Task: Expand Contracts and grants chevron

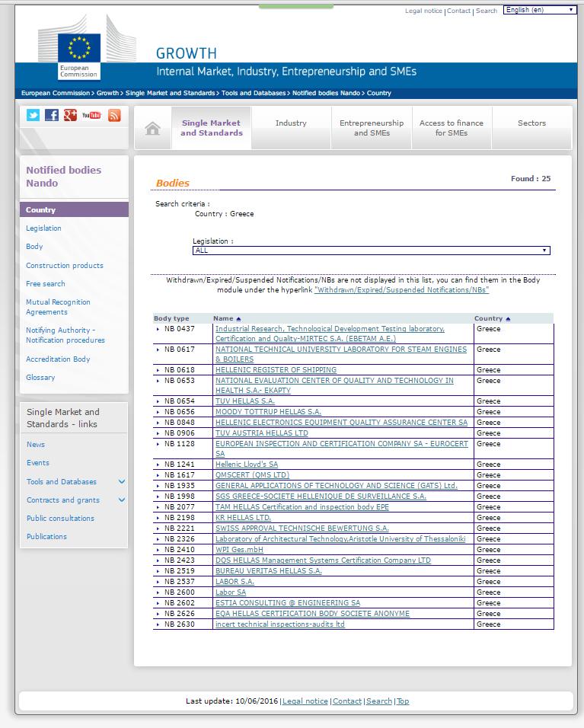Action: [x=122, y=500]
